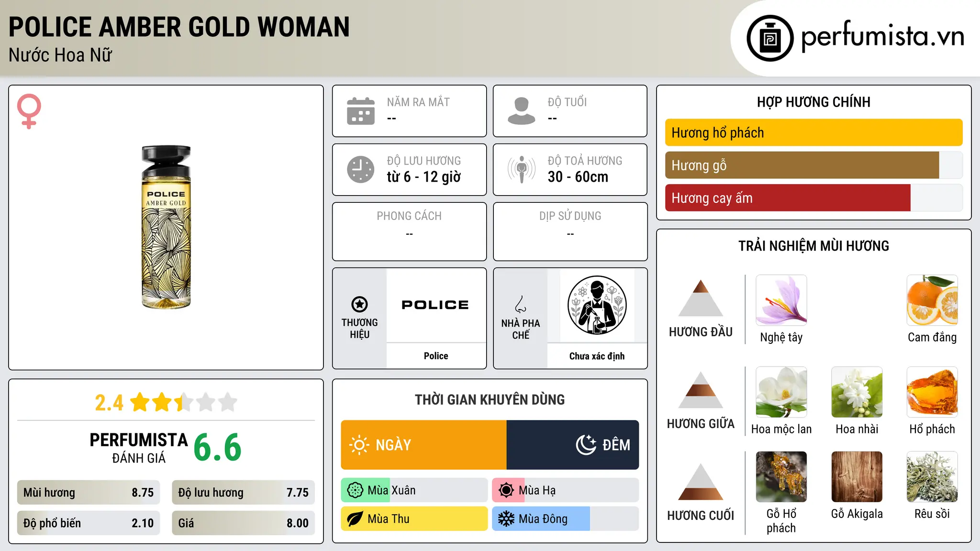Click the leaf icon for Mùa Thu
980x551 pixels.
[355, 519]
